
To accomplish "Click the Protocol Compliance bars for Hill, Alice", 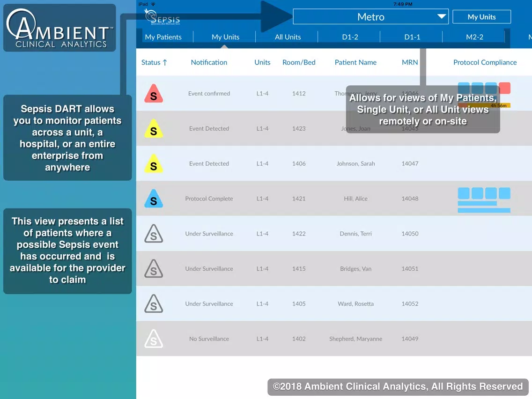I will click(484, 200).
